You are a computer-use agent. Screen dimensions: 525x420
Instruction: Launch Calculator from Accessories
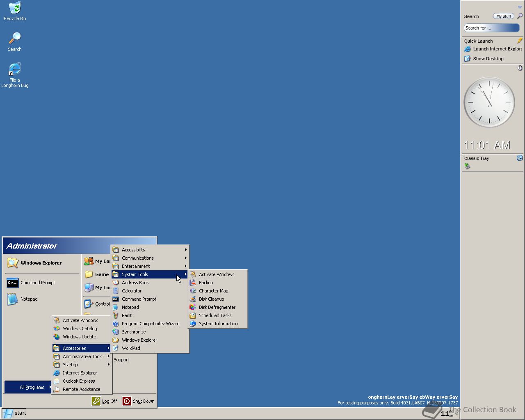pyautogui.click(x=150, y=291)
